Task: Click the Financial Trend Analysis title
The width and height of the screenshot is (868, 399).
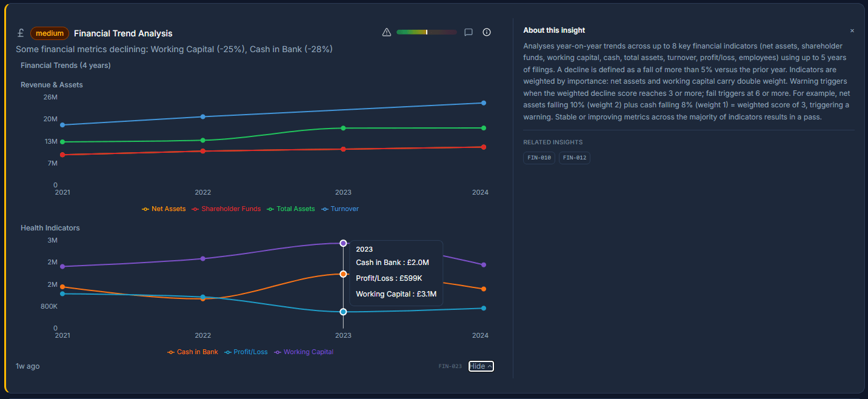Action: point(123,33)
